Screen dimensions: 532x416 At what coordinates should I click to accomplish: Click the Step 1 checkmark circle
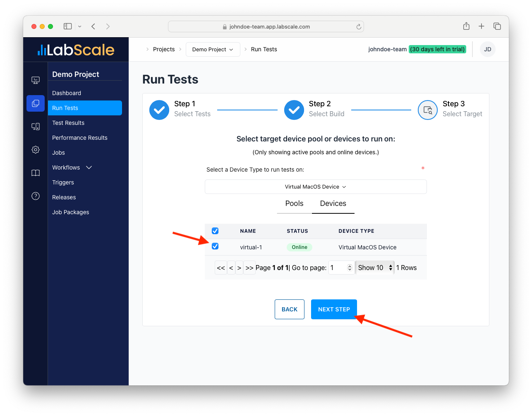pyautogui.click(x=159, y=110)
